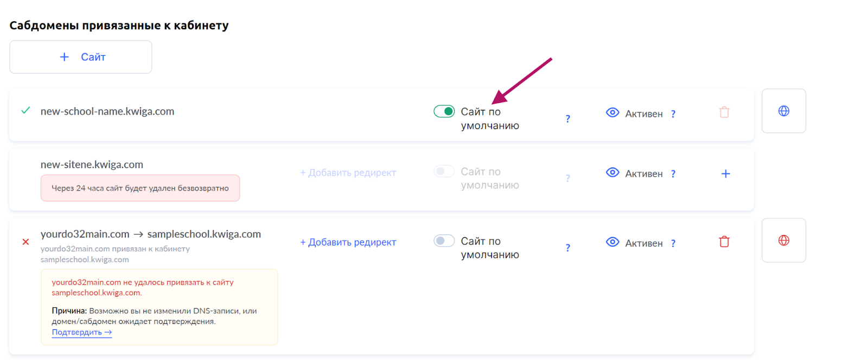
Task: Click "Причина:" DNS records explanation text
Action: point(154,316)
